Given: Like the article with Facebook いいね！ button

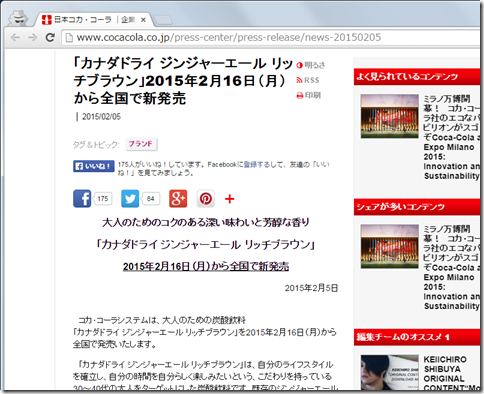Looking at the screenshot, I should [94, 166].
